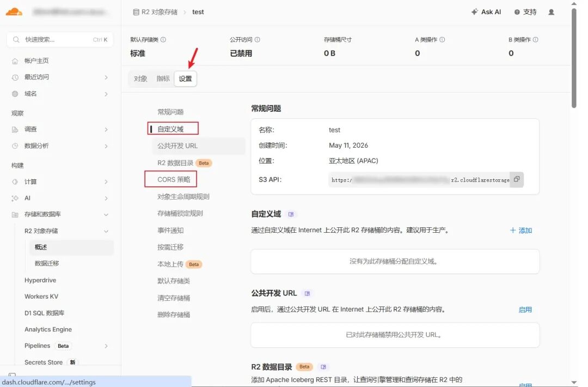The height and width of the screenshot is (387, 588).
Task: Click info icon beside A 类操作
Action: pyautogui.click(x=442, y=39)
